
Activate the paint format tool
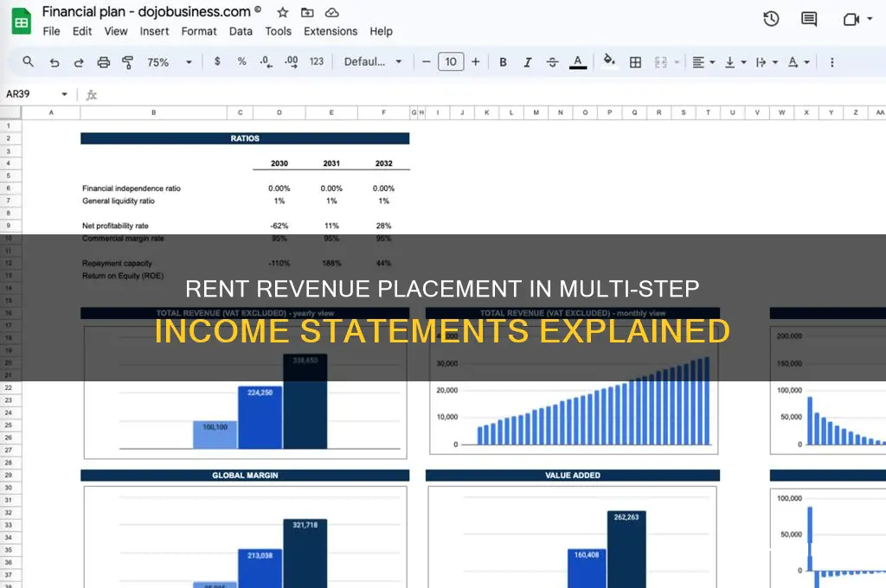coord(128,62)
